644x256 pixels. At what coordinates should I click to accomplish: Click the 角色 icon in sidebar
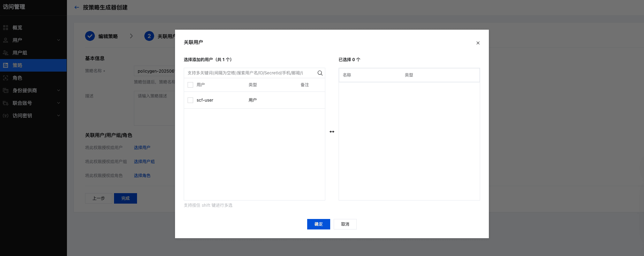[6, 78]
